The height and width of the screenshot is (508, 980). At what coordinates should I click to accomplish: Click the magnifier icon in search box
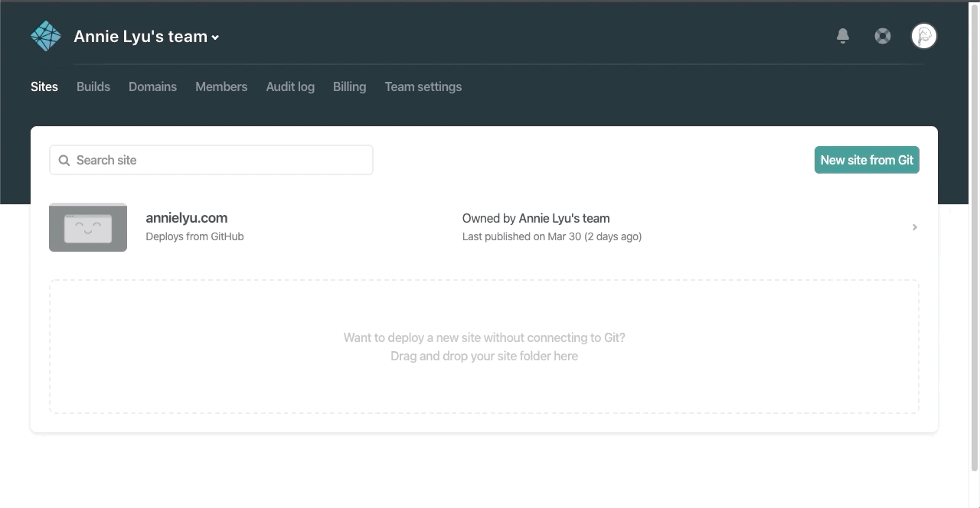64,161
